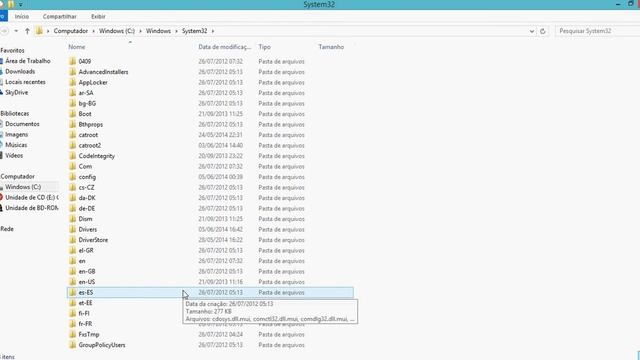Open recent locations dropdown arrow

click(x=16, y=31)
